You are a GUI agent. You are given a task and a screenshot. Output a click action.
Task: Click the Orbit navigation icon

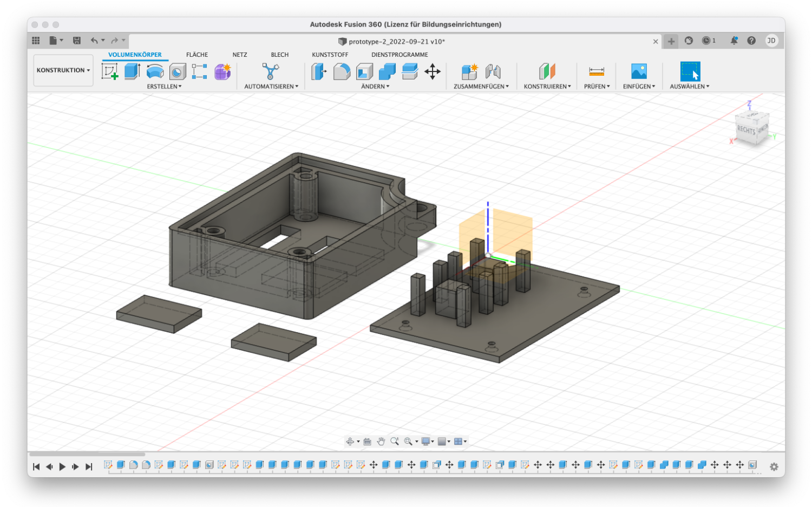coord(350,442)
